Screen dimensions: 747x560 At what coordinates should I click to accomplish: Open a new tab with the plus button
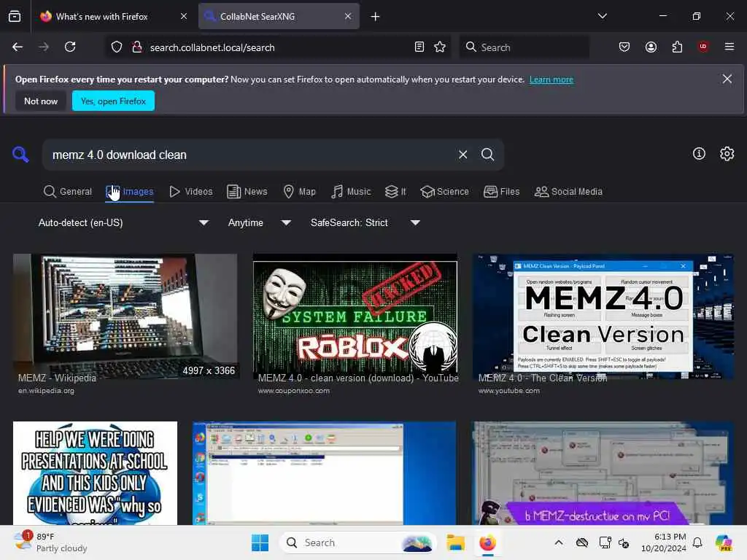pyautogui.click(x=376, y=17)
